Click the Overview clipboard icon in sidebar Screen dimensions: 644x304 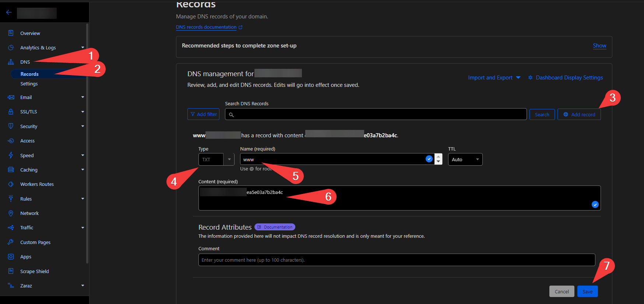(x=11, y=33)
